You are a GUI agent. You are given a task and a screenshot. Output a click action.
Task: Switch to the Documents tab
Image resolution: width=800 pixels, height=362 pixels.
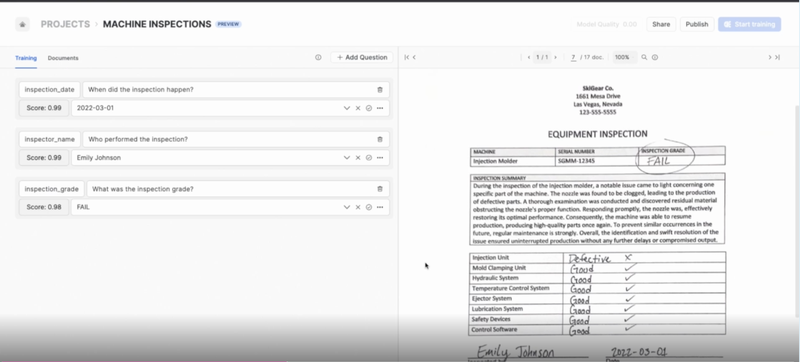pos(63,58)
